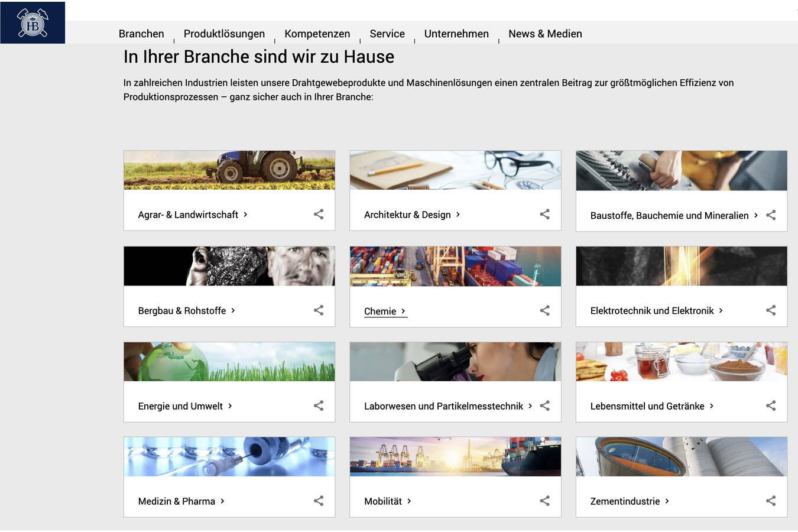798x532 pixels.
Task: Share the Medizin & Pharma card
Action: (x=319, y=501)
